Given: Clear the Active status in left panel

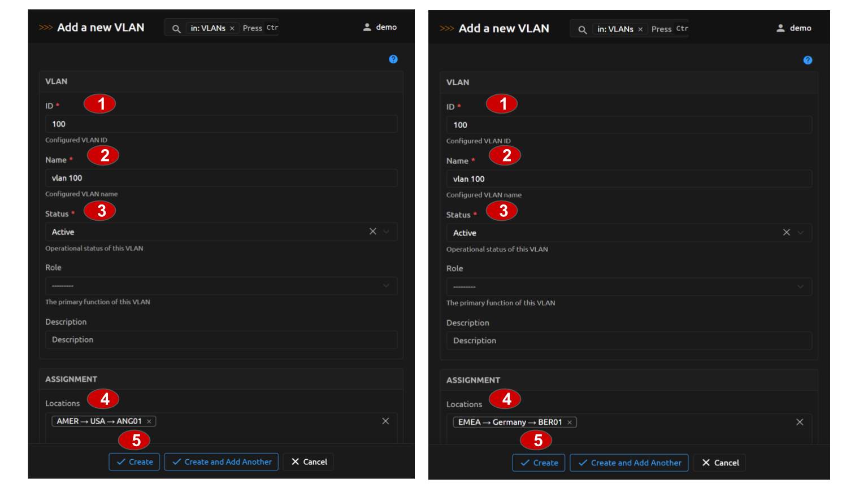Looking at the screenshot, I should pos(372,232).
